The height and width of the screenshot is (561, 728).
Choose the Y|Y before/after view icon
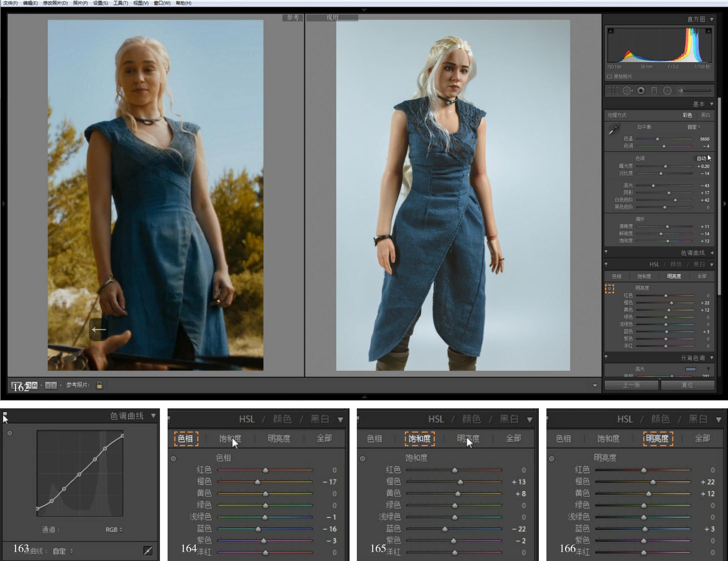coord(51,386)
